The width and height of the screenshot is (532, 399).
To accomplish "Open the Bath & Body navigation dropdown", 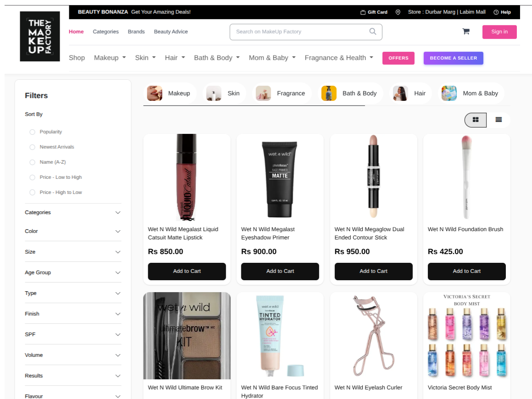I will [x=217, y=58].
